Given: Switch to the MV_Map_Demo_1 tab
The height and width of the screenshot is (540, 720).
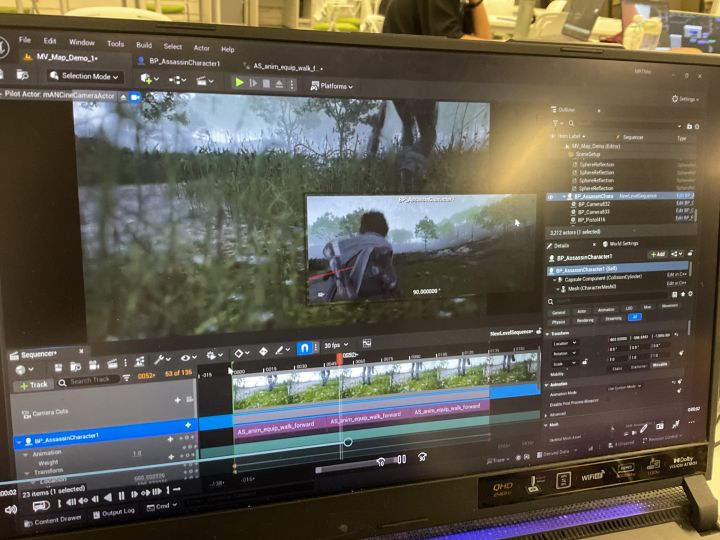Looking at the screenshot, I should (66, 58).
